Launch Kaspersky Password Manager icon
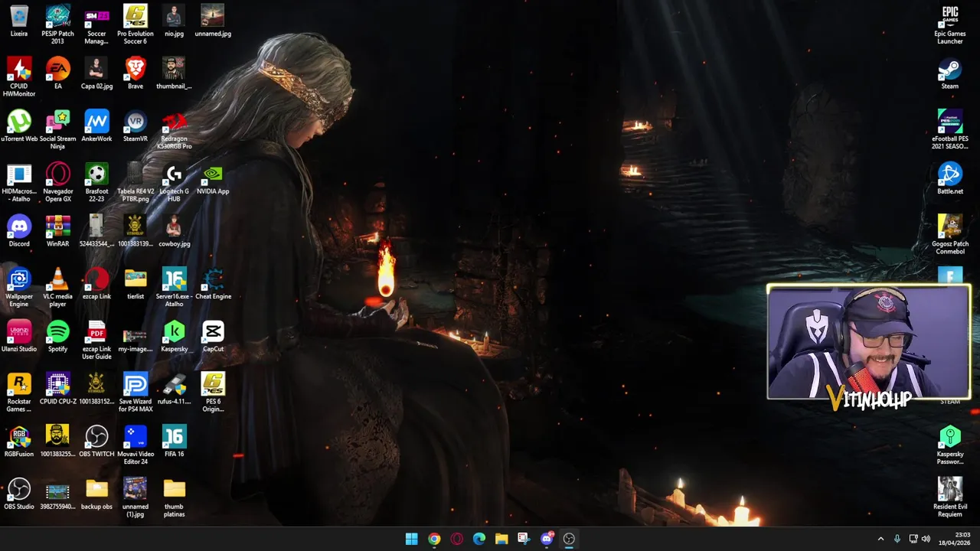 [950, 445]
